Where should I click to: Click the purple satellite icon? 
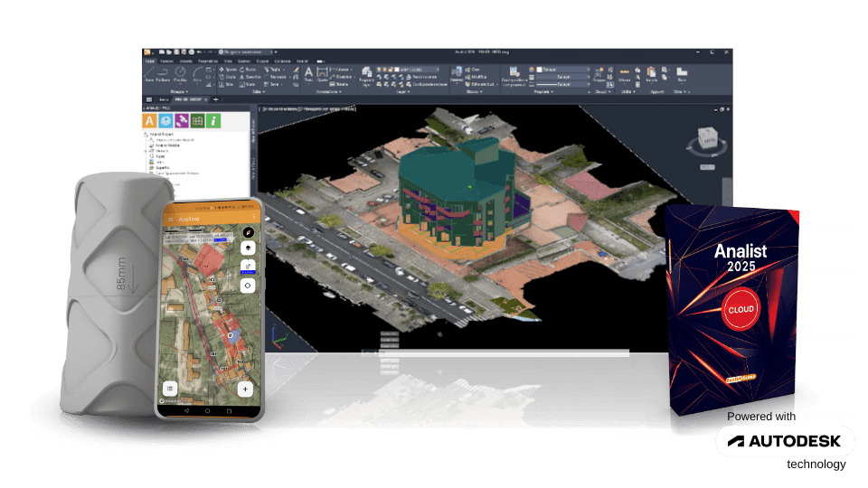(181, 121)
